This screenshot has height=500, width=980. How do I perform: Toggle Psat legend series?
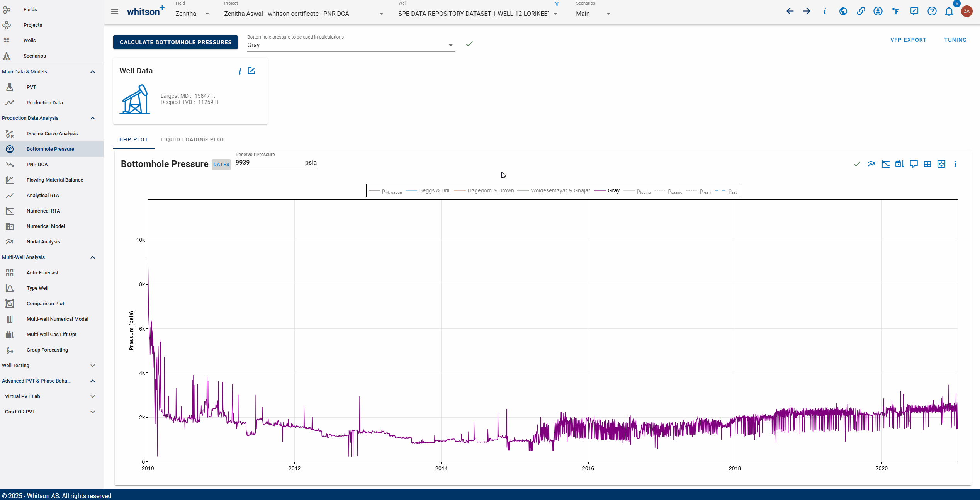726,191
